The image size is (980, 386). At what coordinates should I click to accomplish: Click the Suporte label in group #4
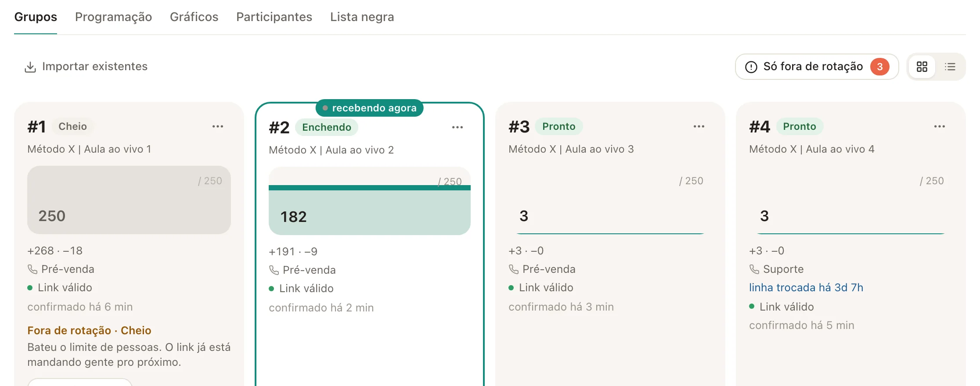point(783,269)
